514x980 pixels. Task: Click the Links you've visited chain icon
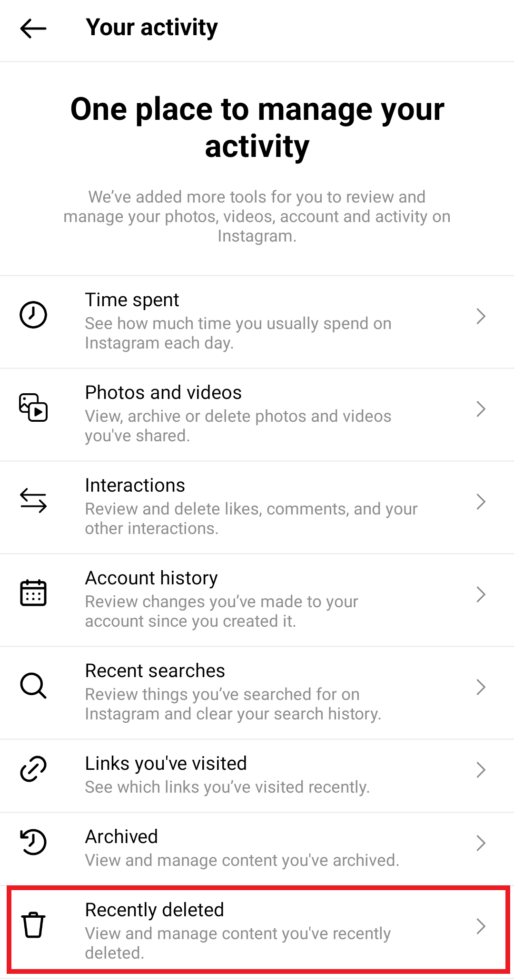[33, 769]
